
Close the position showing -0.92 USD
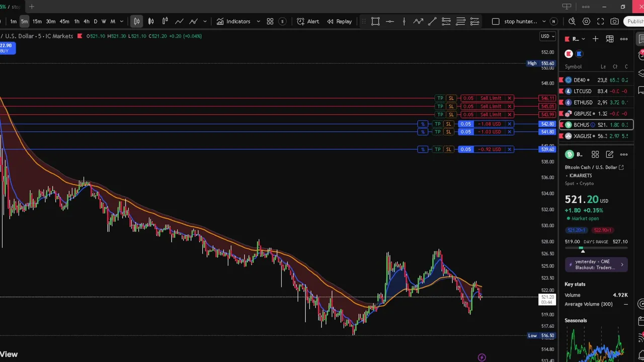(509, 149)
